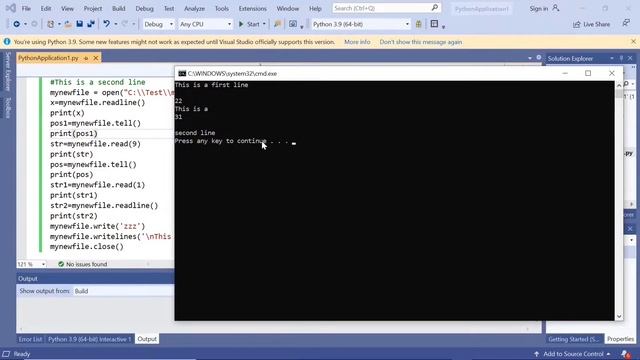Open the Tools menu

click(x=222, y=8)
